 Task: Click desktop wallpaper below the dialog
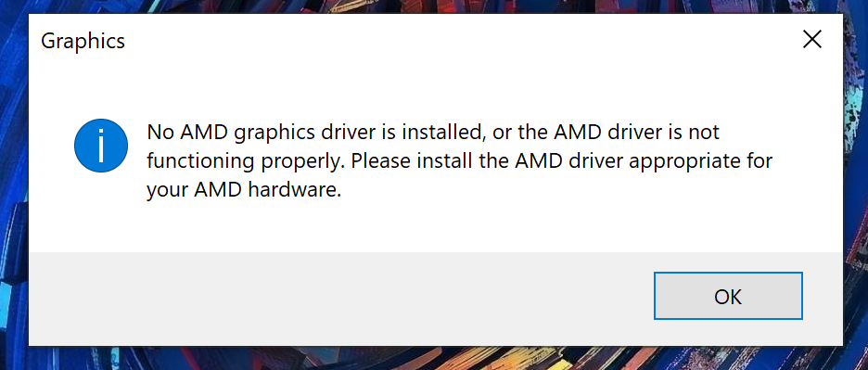[432, 359]
